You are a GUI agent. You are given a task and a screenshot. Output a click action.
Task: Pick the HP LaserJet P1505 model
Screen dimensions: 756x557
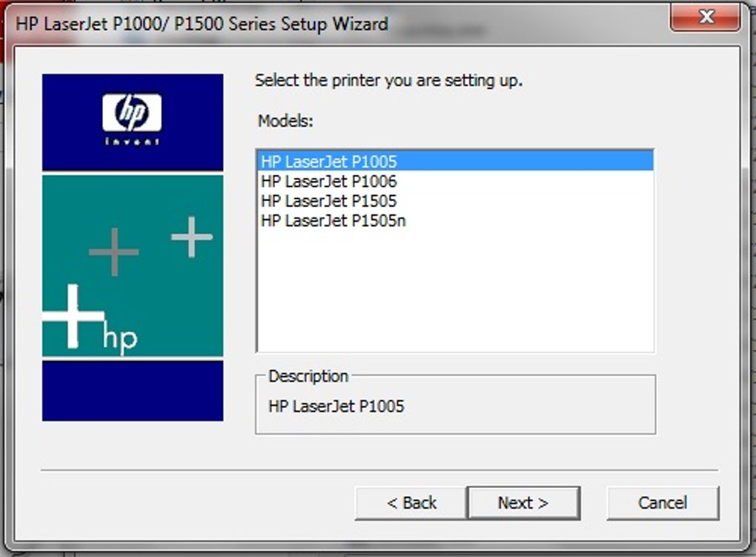pyautogui.click(x=329, y=201)
